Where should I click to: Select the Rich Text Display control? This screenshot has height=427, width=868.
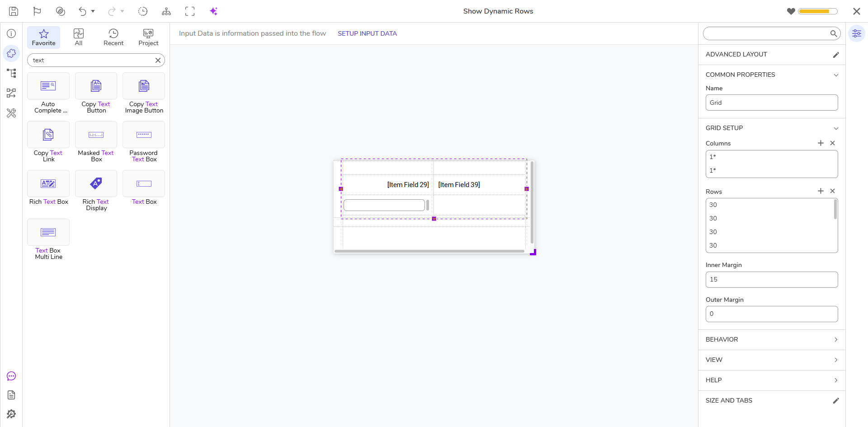(96, 191)
